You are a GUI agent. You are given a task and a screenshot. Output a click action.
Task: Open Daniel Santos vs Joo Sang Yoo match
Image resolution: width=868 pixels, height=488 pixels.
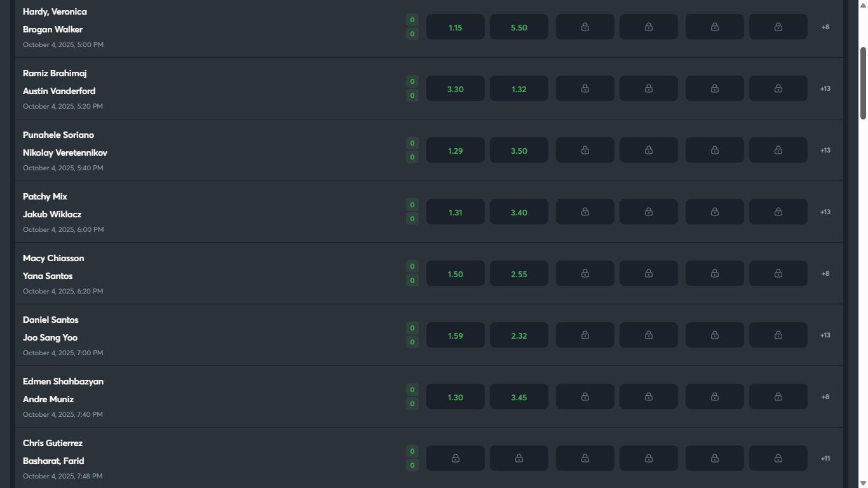pyautogui.click(x=51, y=329)
